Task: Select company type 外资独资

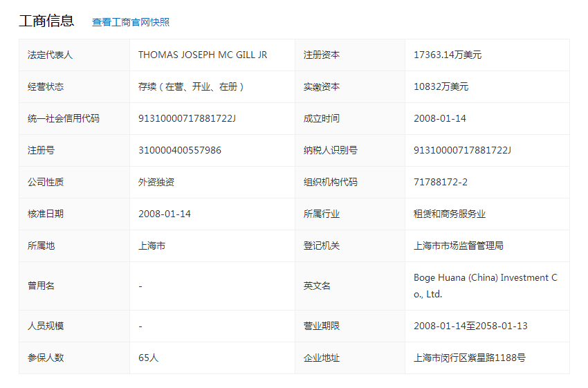Action: click(156, 182)
